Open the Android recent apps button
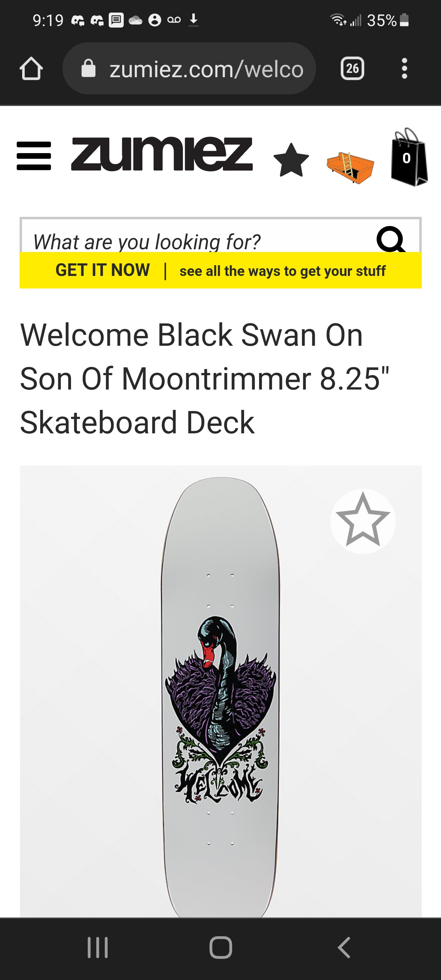441x980 pixels. [x=98, y=947]
